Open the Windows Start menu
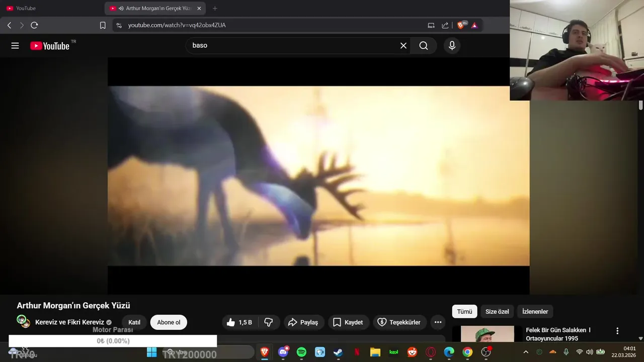Screen dimensions: 644x362 click(151, 352)
